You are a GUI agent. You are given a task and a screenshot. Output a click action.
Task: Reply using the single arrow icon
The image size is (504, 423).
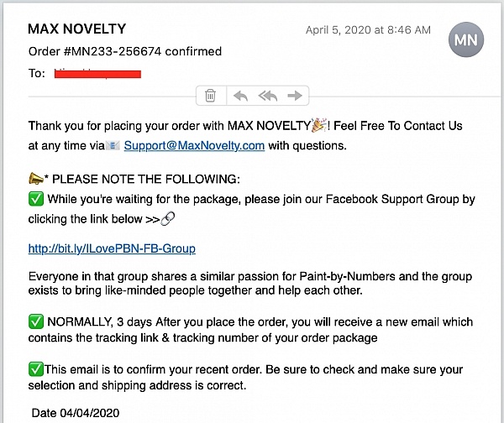(x=240, y=96)
